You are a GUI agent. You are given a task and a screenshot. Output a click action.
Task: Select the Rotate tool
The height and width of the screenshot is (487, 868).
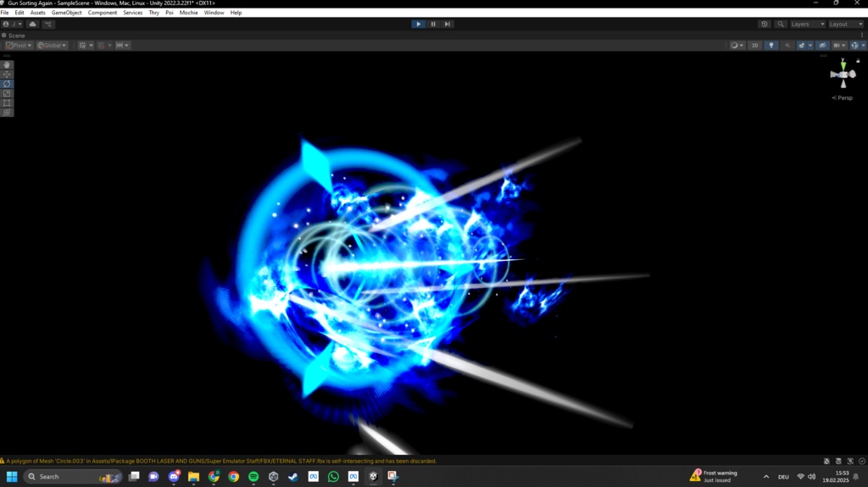[x=7, y=84]
